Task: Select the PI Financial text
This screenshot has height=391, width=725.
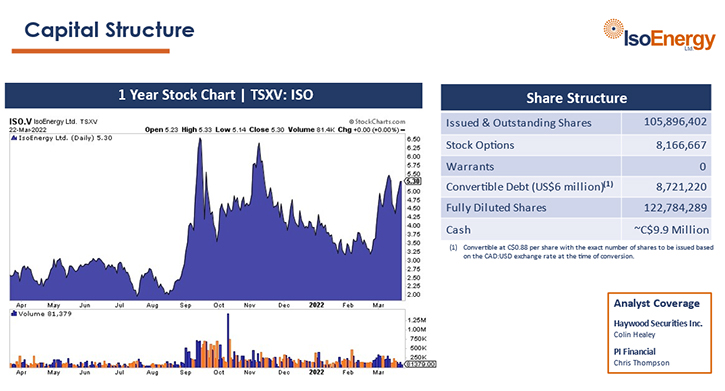Action: click(634, 352)
